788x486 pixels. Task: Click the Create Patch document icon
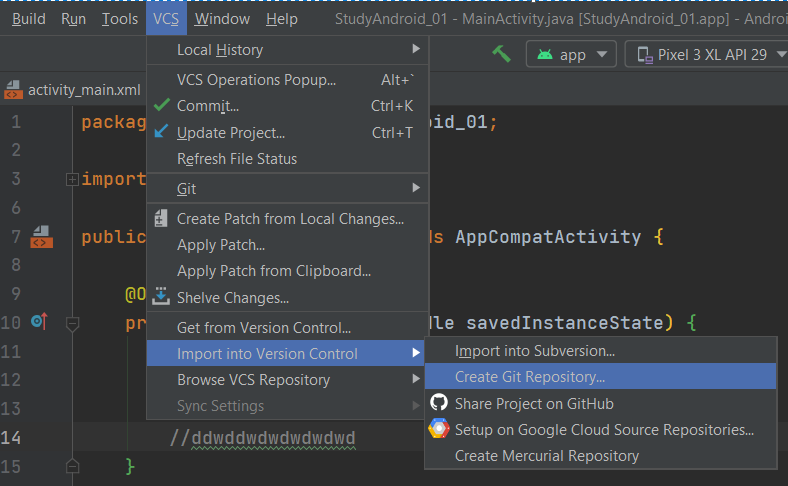pos(161,219)
